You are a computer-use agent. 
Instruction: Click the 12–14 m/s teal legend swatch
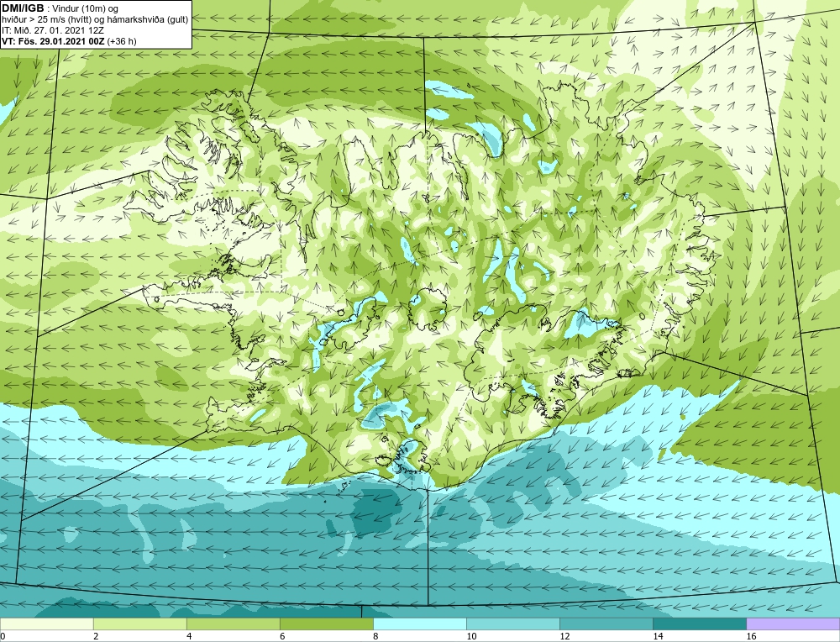pyautogui.click(x=606, y=624)
